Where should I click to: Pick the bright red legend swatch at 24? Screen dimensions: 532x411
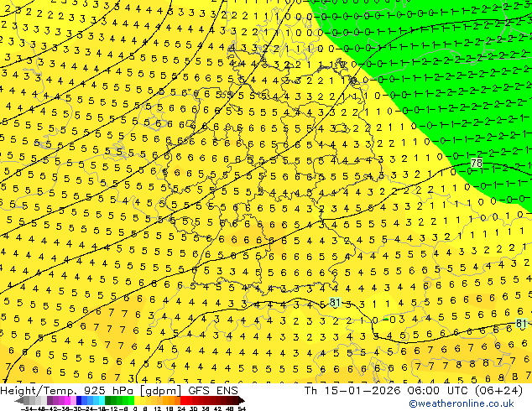coord(183,400)
